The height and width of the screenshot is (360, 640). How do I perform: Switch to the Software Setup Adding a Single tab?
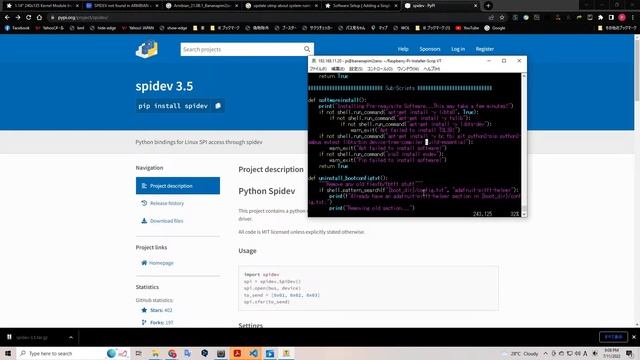pos(361,6)
